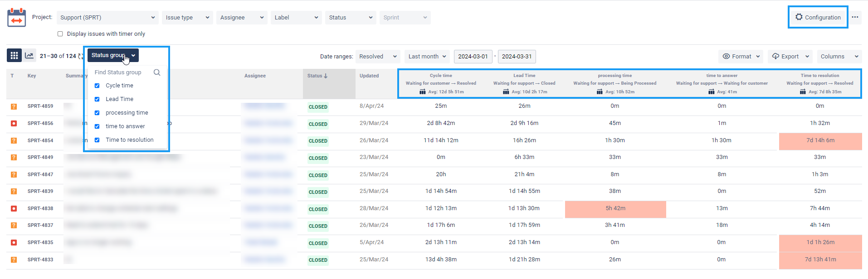Click the sort arrow in the Status column header
The width and height of the screenshot is (868, 279).
[x=326, y=76]
